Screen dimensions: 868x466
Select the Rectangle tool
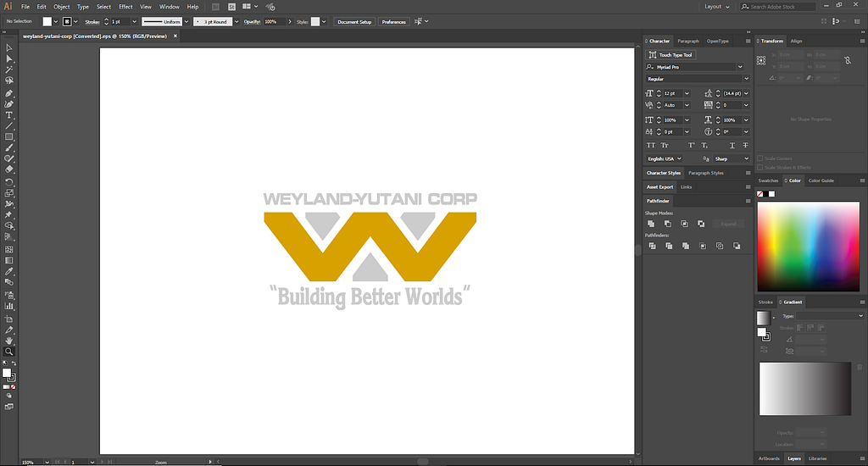(x=8, y=136)
